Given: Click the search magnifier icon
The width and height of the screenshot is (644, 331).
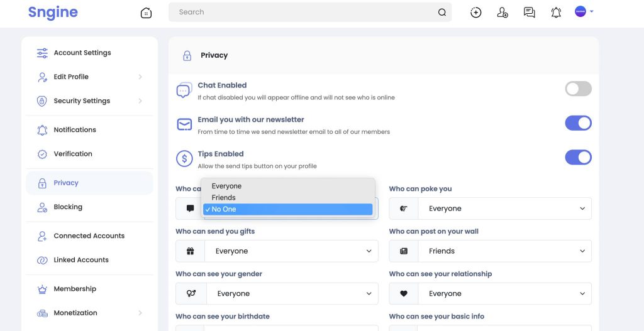Looking at the screenshot, I should (442, 13).
